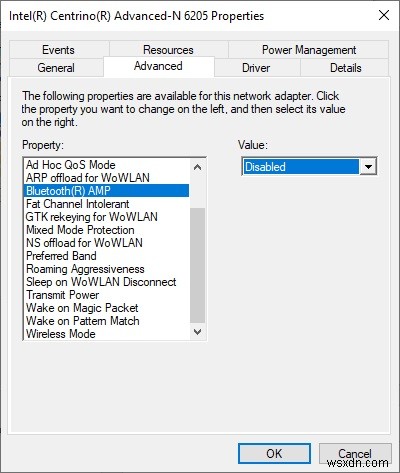Click the property list scrollbar thumb
The width and height of the screenshot is (400, 473).
(x=197, y=265)
